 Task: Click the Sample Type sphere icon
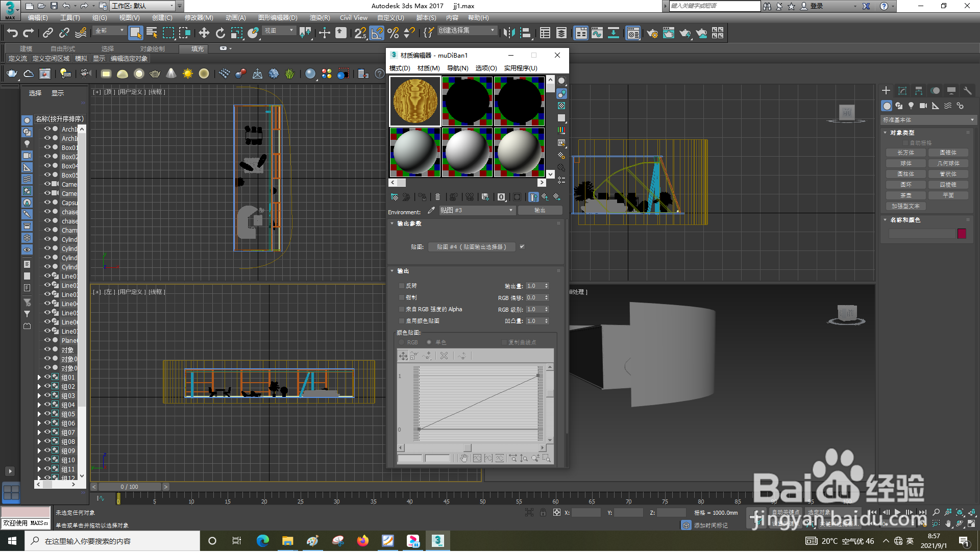(x=561, y=81)
